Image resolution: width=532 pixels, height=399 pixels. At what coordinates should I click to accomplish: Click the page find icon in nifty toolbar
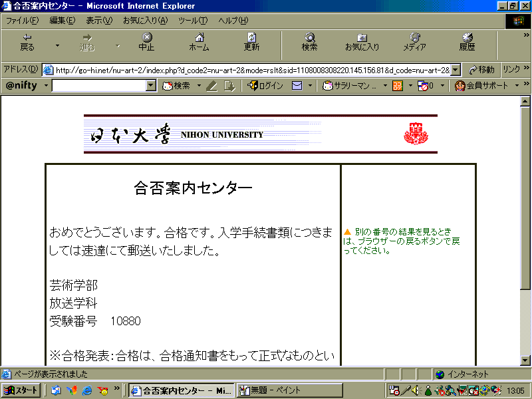(x=229, y=86)
